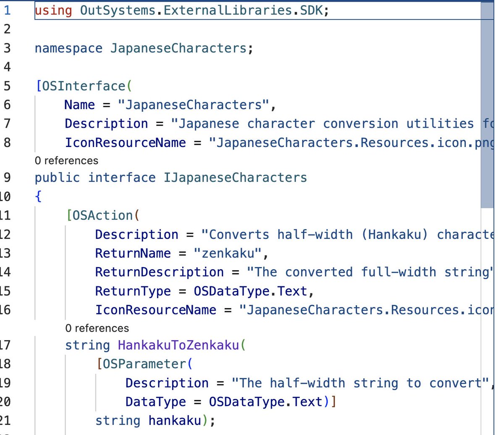Place cursor on method name HankakuToZenkaku
The height and width of the screenshot is (435, 504).
(178, 345)
